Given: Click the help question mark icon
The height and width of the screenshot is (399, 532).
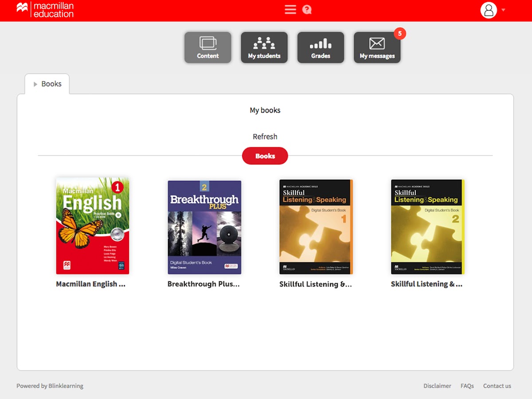Looking at the screenshot, I should (x=307, y=10).
